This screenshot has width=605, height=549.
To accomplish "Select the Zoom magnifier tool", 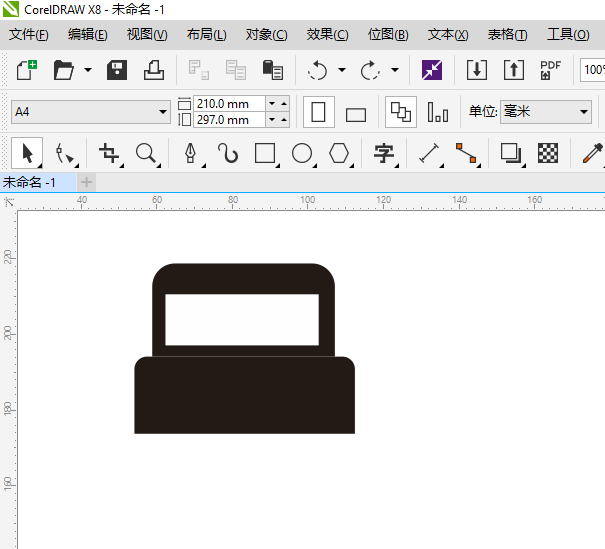I will click(x=146, y=153).
